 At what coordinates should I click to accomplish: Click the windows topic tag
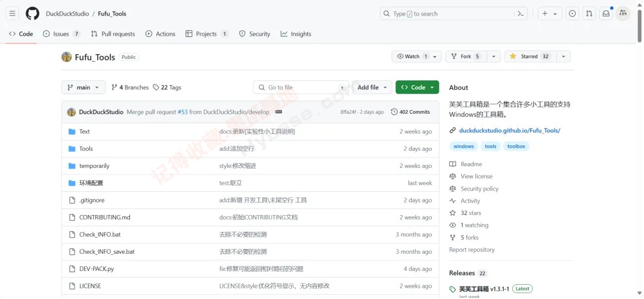464,147
